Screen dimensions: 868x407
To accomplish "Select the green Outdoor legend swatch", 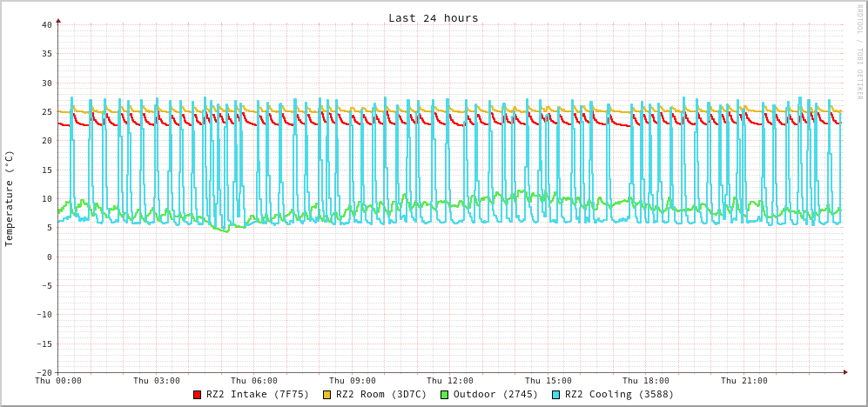I will click(x=444, y=395).
